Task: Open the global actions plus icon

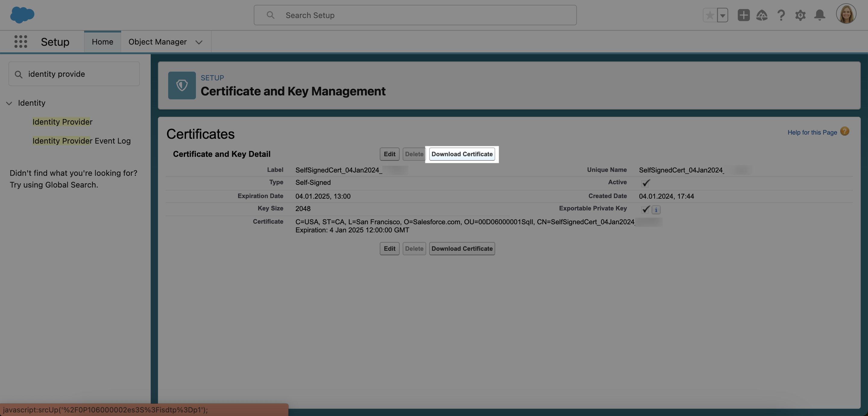Action: tap(743, 15)
